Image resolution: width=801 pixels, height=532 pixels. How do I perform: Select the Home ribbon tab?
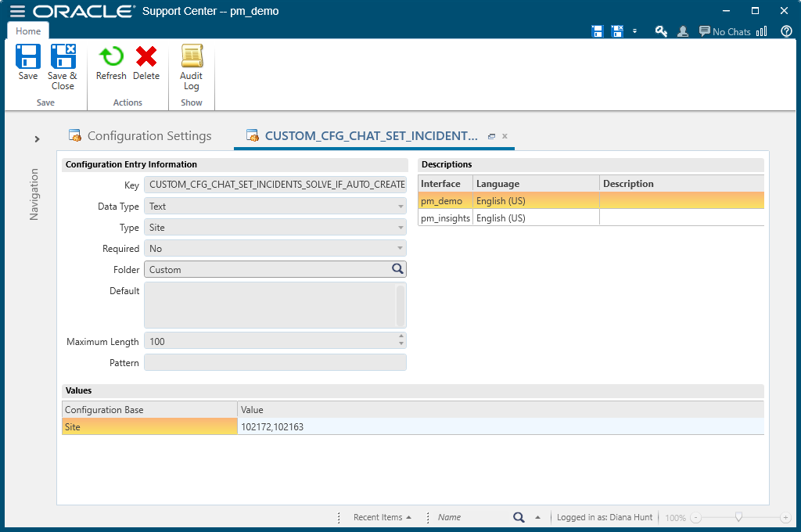pyautogui.click(x=28, y=31)
